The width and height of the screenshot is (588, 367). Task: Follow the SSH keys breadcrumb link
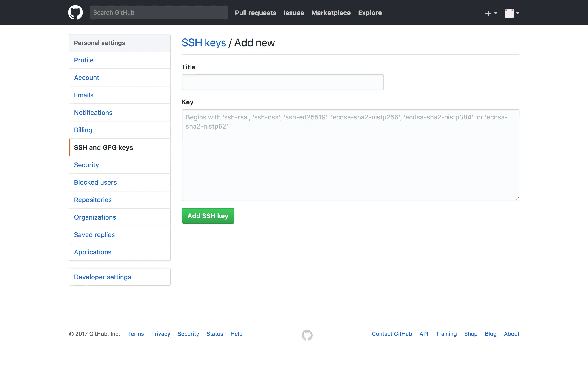click(x=204, y=43)
